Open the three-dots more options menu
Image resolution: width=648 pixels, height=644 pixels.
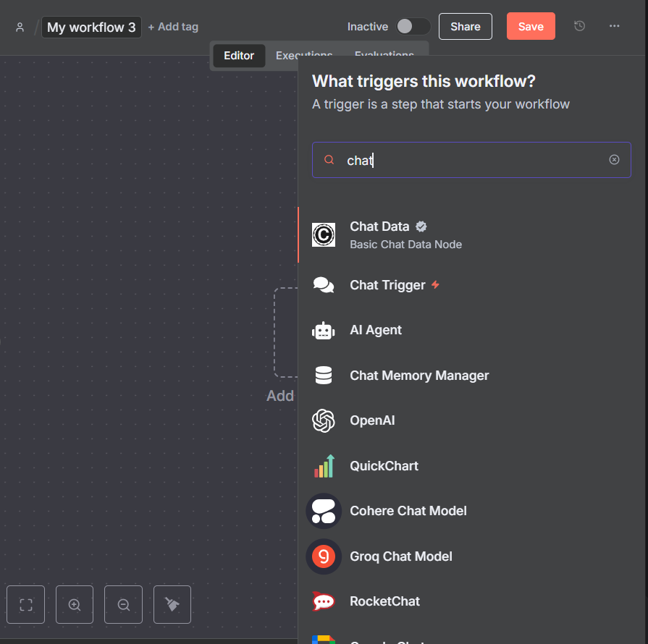(614, 26)
